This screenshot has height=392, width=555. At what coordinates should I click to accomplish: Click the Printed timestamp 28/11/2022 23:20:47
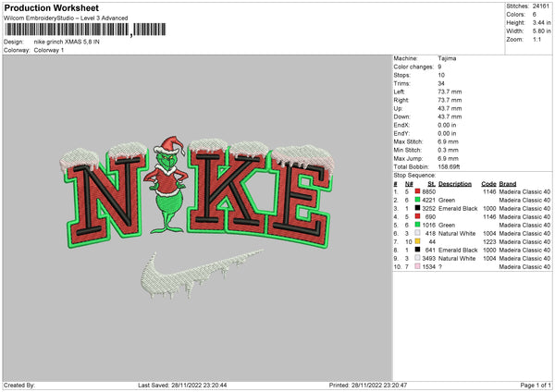click(379, 385)
